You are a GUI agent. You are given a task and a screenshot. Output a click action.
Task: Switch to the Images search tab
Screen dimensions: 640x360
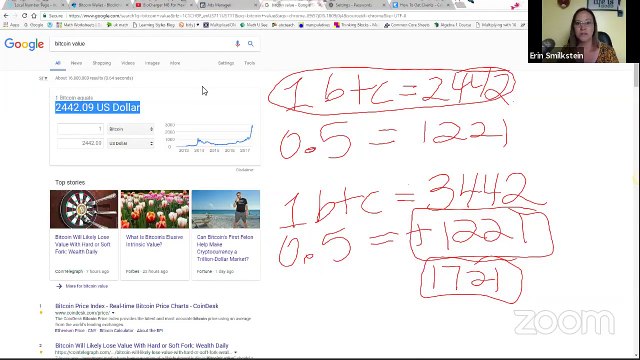pos(152,63)
